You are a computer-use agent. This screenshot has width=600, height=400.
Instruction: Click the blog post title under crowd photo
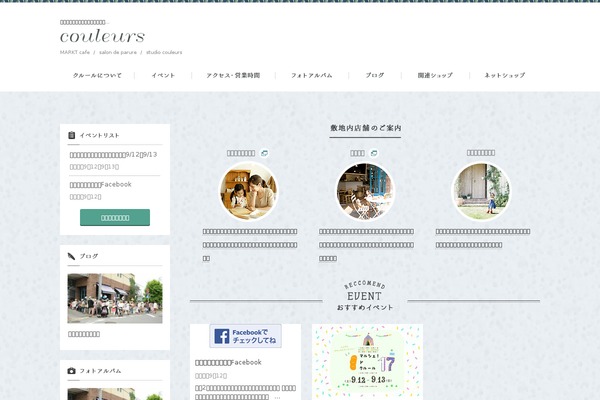84,334
